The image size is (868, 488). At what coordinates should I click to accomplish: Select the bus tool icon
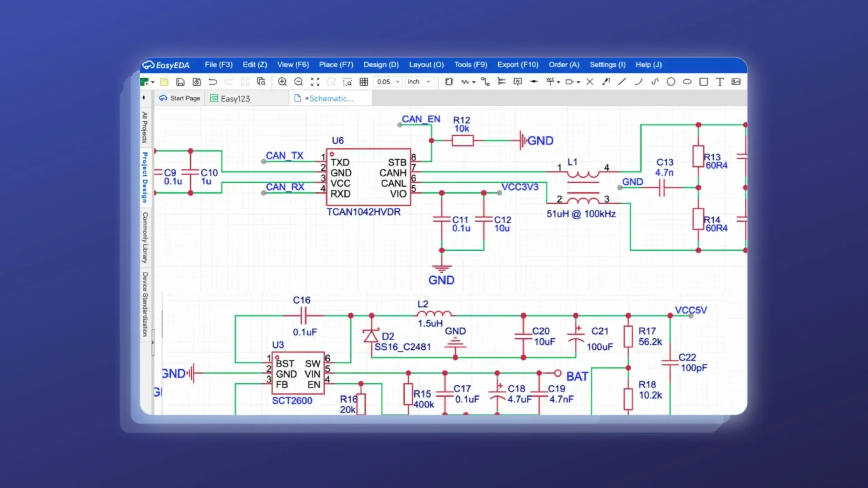(501, 82)
